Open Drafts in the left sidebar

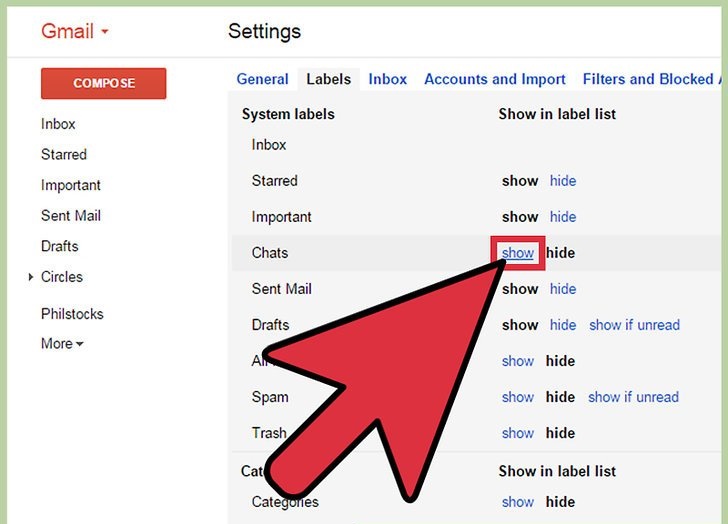coord(59,246)
